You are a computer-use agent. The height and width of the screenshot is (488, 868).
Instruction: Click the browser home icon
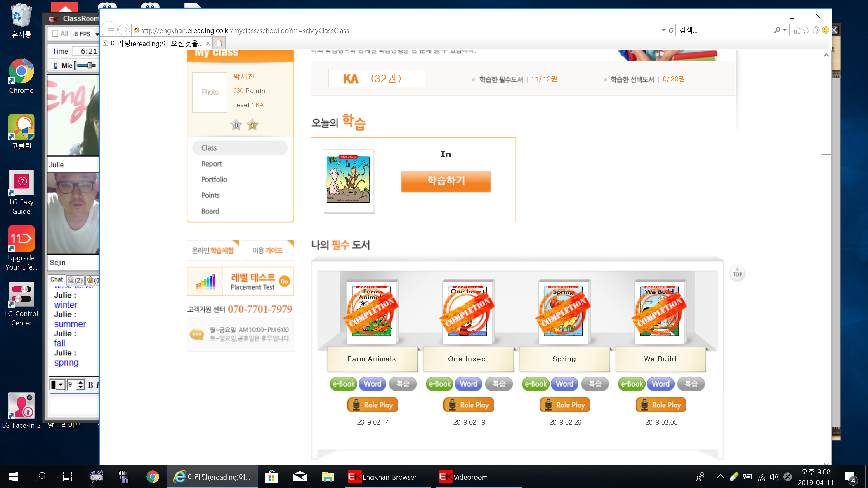tap(797, 30)
